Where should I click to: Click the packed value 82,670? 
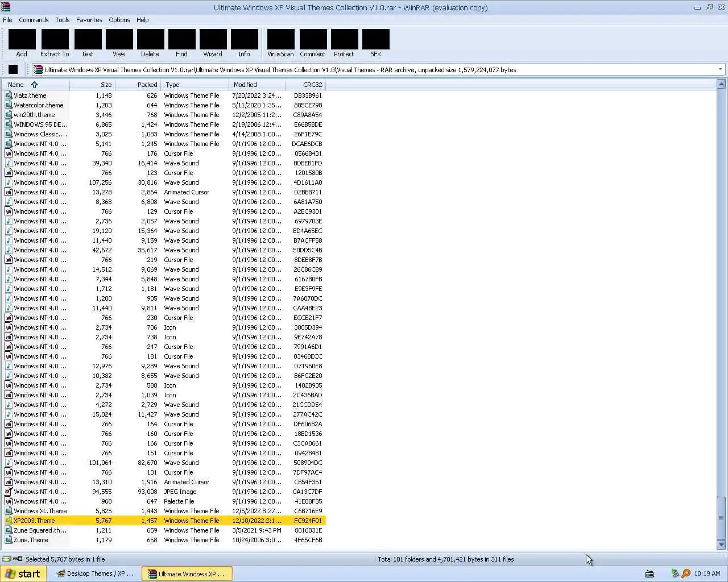[147, 463]
